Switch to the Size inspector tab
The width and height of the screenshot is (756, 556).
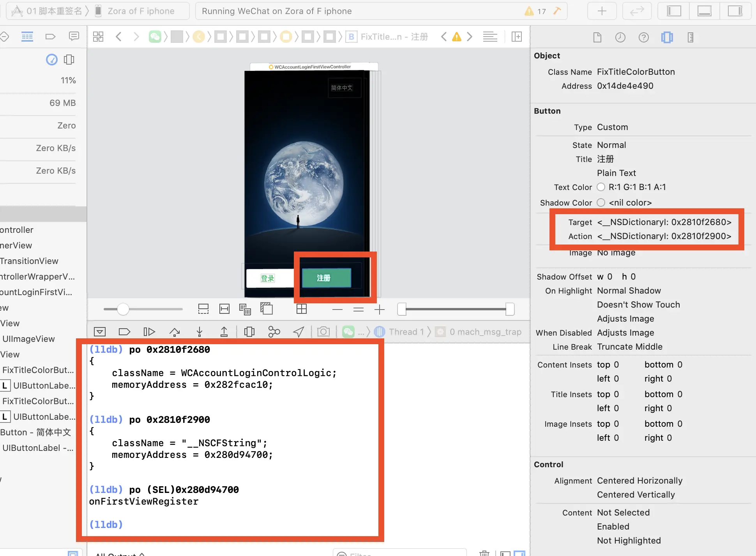click(x=690, y=37)
